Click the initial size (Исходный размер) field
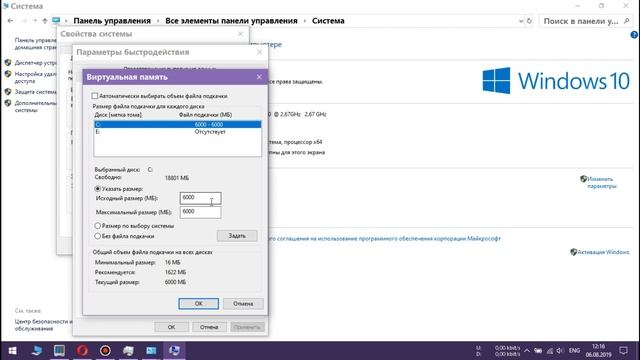Image resolution: width=640 pixels, height=360 pixels. point(200,198)
